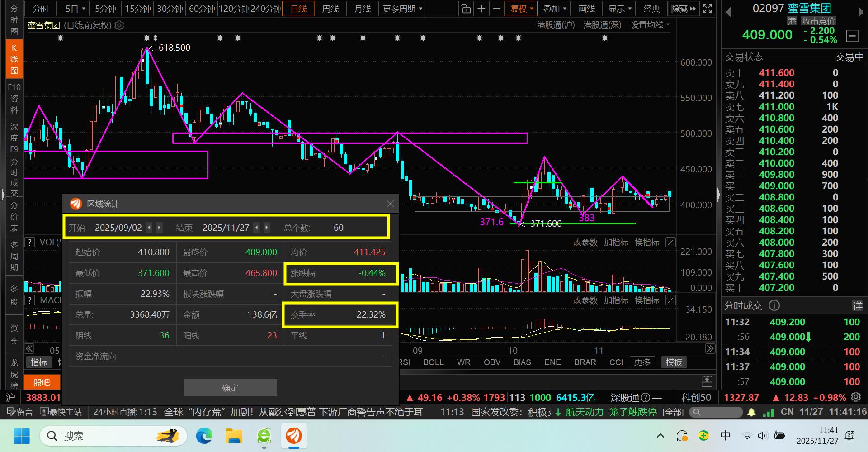Close the MACD indicator panel
The height and width of the screenshot is (452, 868).
(x=671, y=300)
